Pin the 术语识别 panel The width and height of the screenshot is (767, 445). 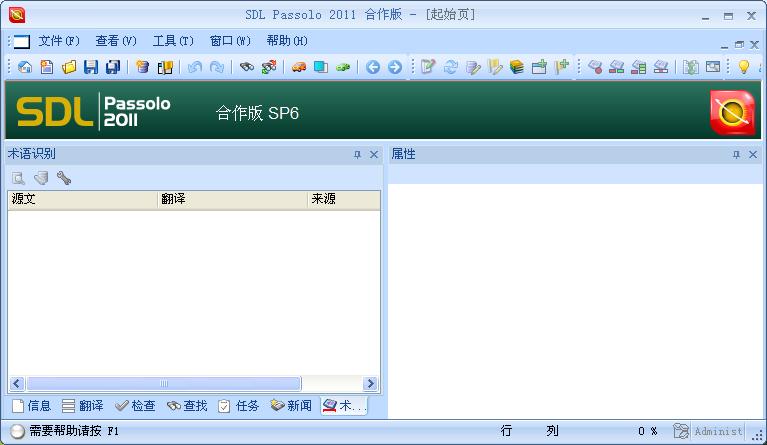click(357, 155)
